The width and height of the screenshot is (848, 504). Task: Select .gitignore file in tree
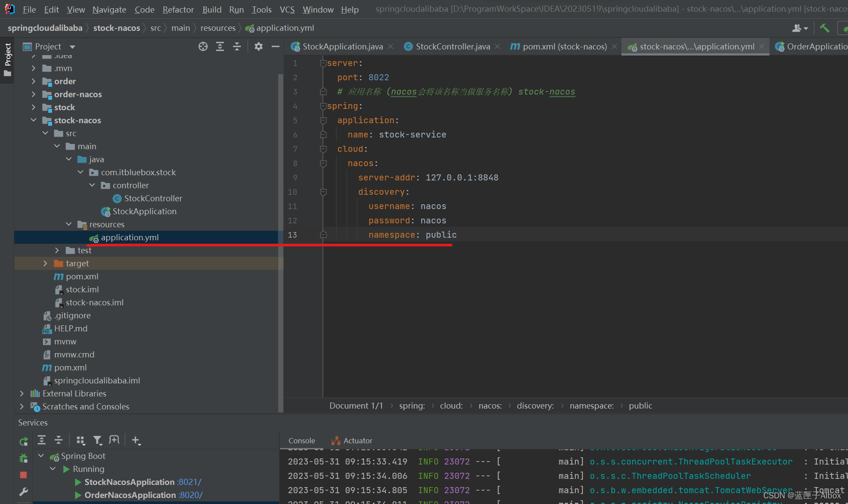coord(72,315)
